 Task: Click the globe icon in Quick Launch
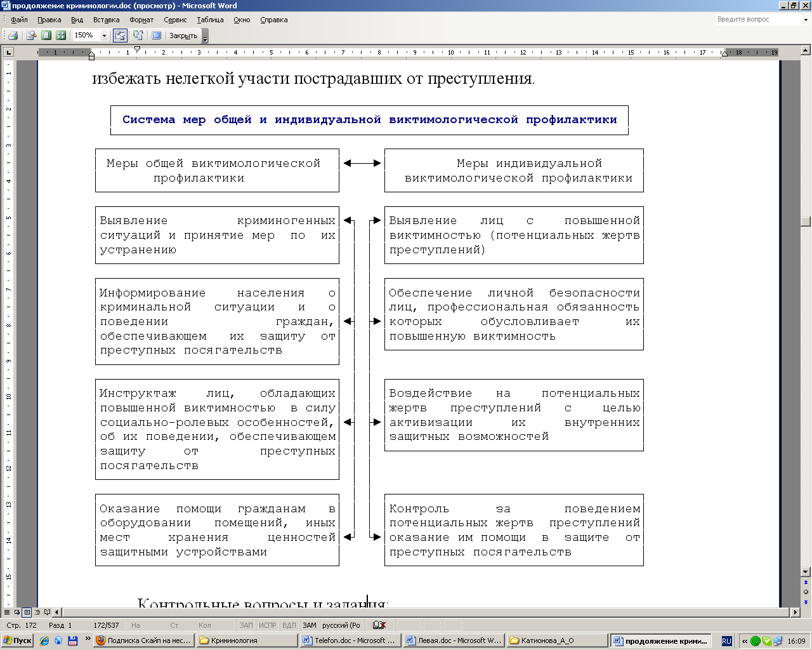(x=58, y=641)
